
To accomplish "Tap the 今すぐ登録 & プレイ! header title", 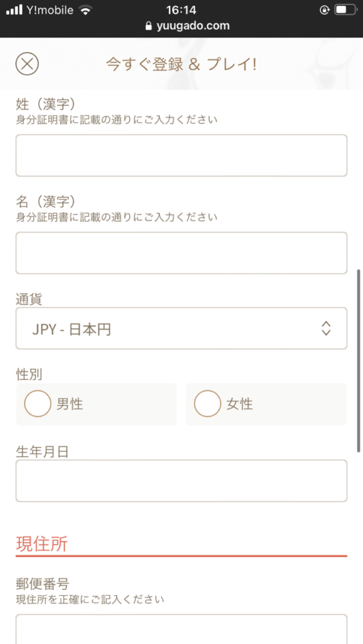I will coord(181,64).
